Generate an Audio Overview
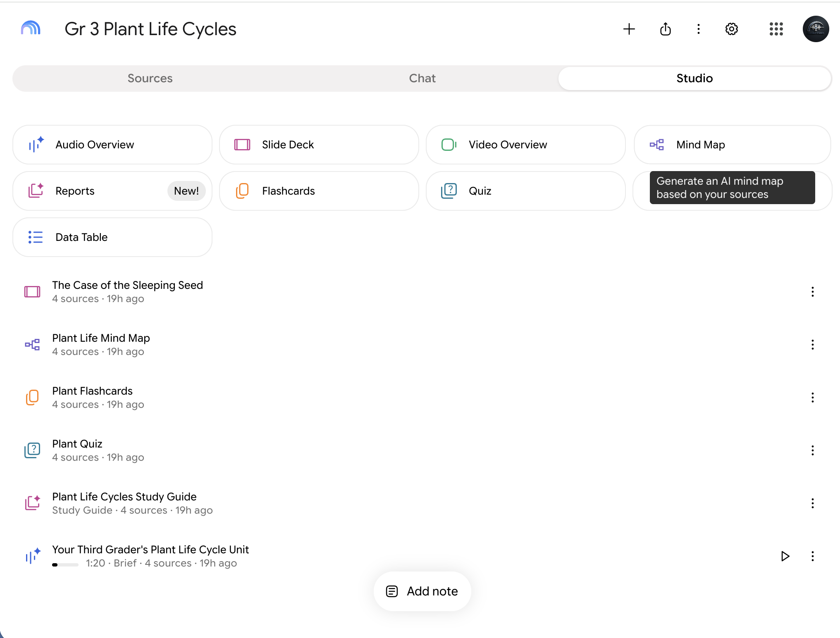 (x=112, y=145)
